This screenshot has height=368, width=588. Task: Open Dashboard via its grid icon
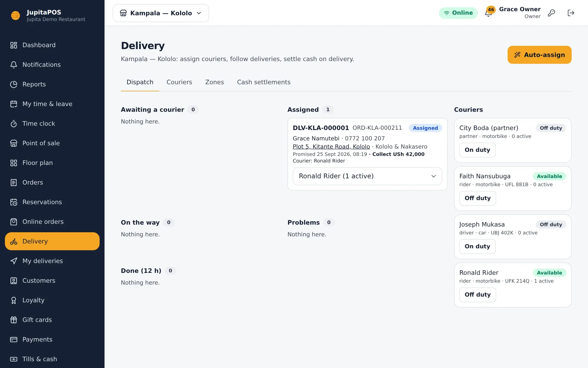pos(14,45)
